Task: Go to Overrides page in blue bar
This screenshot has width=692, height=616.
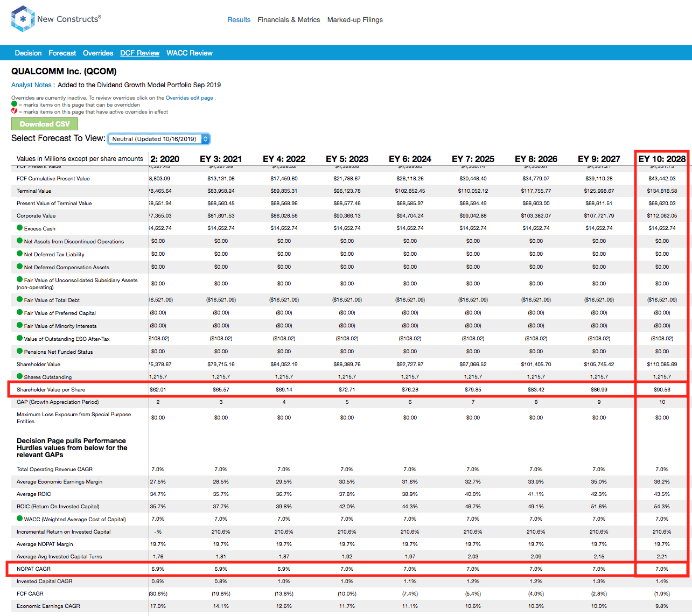Action: [x=98, y=53]
